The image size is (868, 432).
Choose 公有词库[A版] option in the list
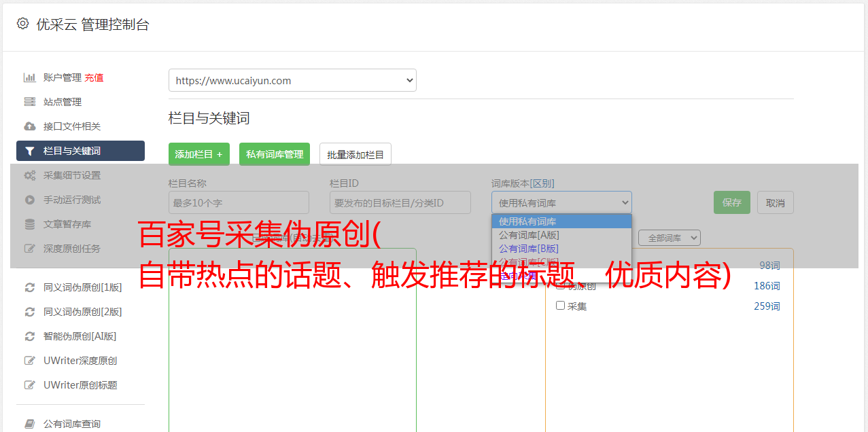coord(561,234)
